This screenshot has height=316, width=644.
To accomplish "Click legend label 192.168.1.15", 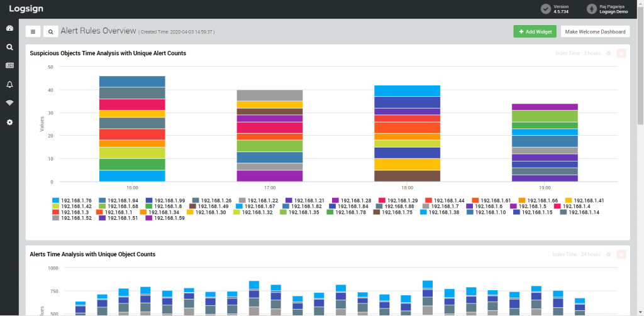I will [537, 212].
